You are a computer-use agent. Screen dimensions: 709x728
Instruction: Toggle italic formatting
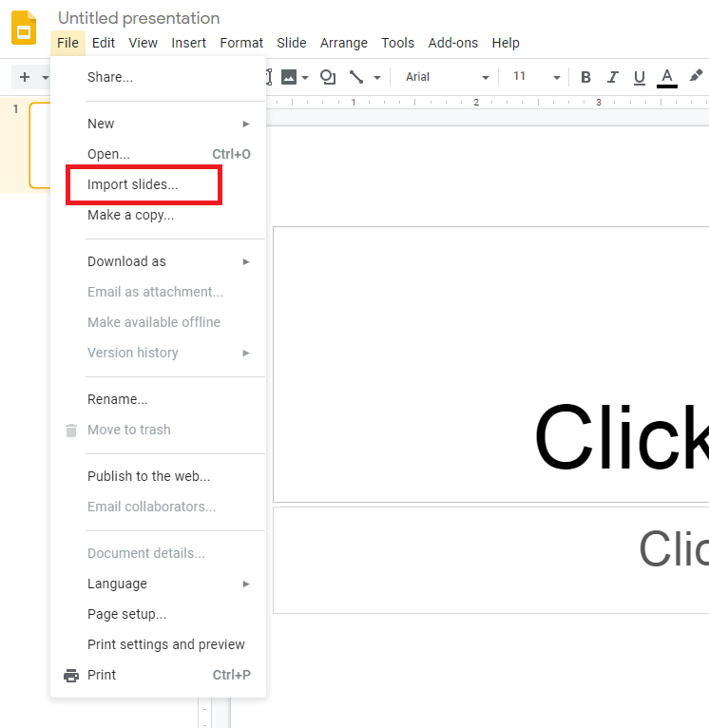click(x=612, y=77)
